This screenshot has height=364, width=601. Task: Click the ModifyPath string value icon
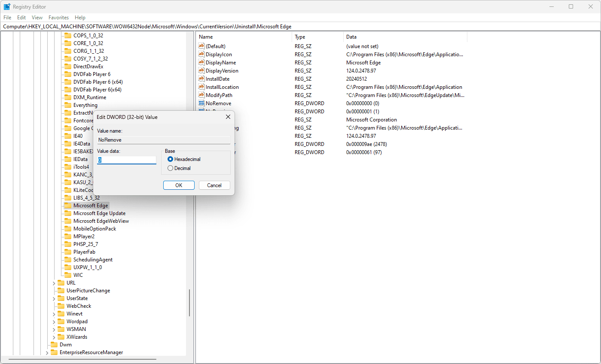pos(201,95)
